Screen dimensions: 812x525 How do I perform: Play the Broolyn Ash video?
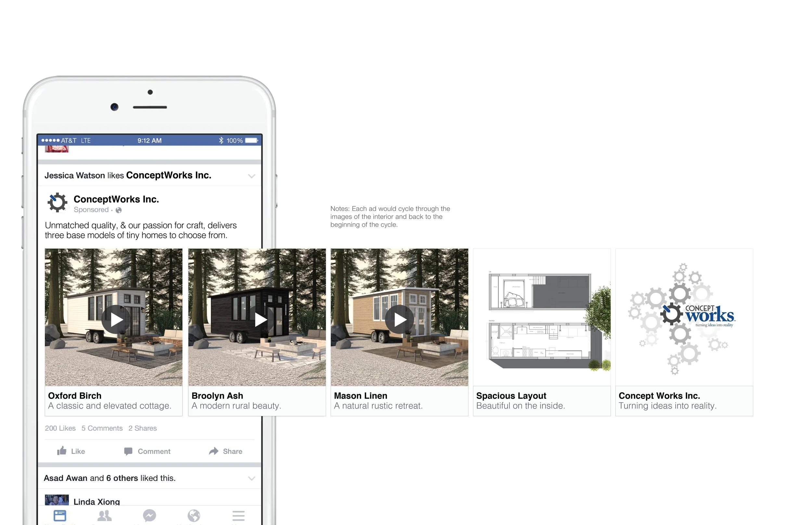[260, 320]
